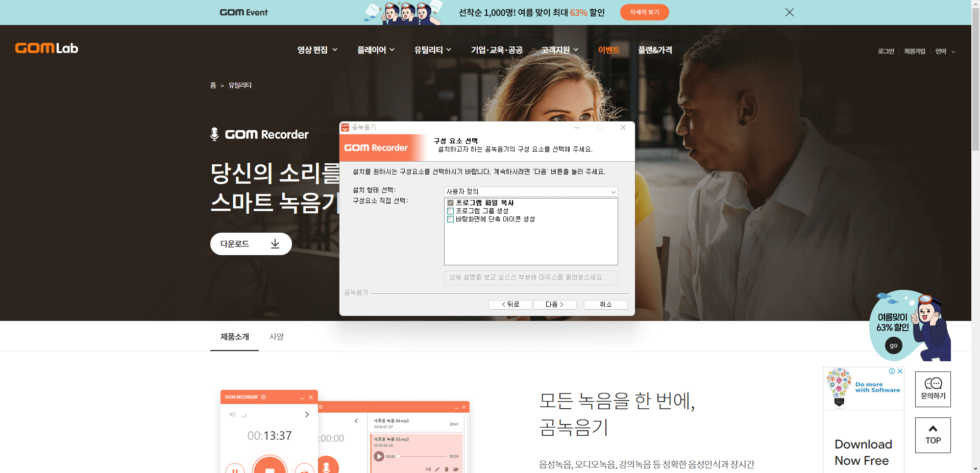This screenshot has width=980, height=473.
Task: Click the component description box in installer
Action: point(531,278)
